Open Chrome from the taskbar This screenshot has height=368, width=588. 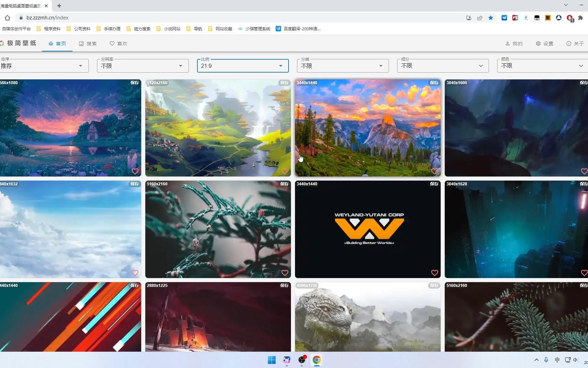click(x=316, y=360)
